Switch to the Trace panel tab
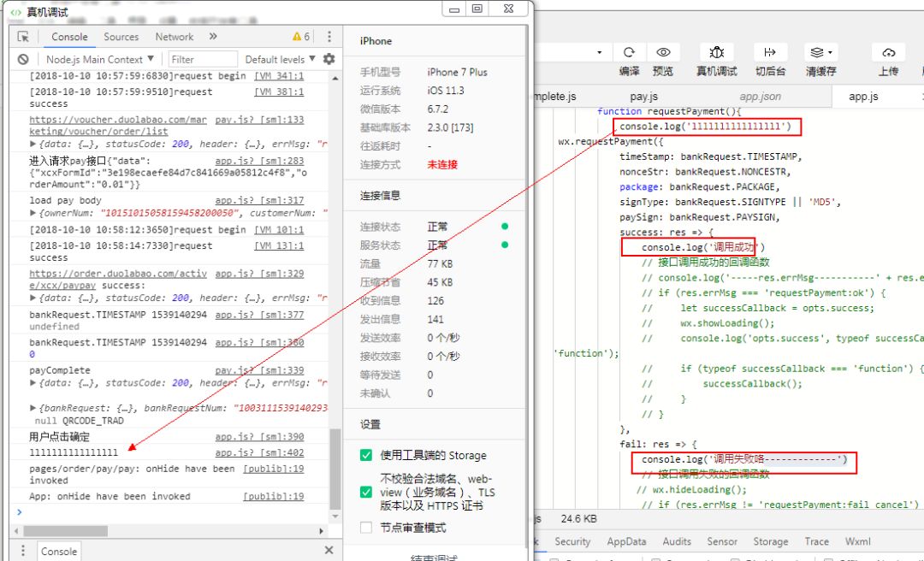The image size is (924, 561). (x=816, y=541)
